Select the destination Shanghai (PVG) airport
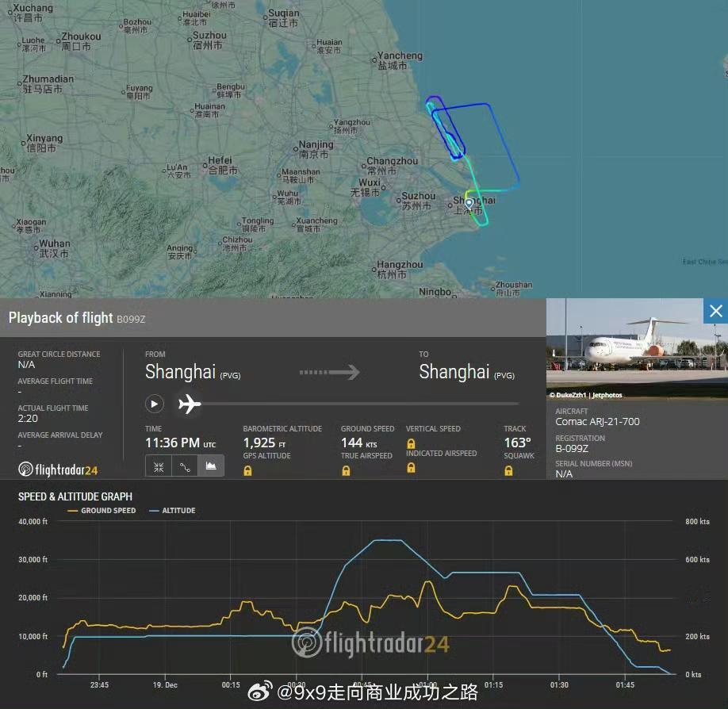 pyautogui.click(x=466, y=372)
